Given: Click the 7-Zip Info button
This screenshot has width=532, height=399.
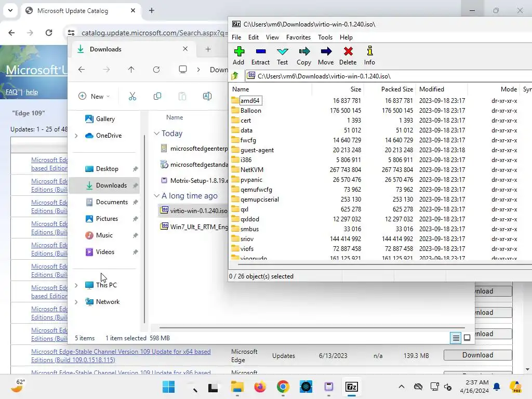Looking at the screenshot, I should [x=369, y=56].
